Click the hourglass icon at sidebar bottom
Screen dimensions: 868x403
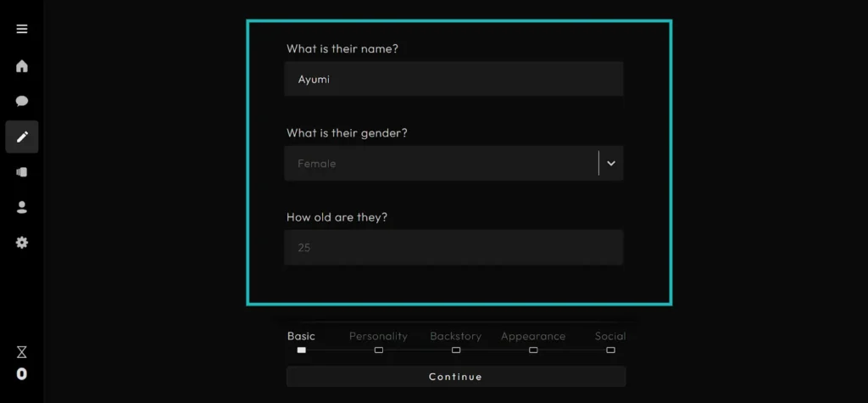click(x=22, y=351)
